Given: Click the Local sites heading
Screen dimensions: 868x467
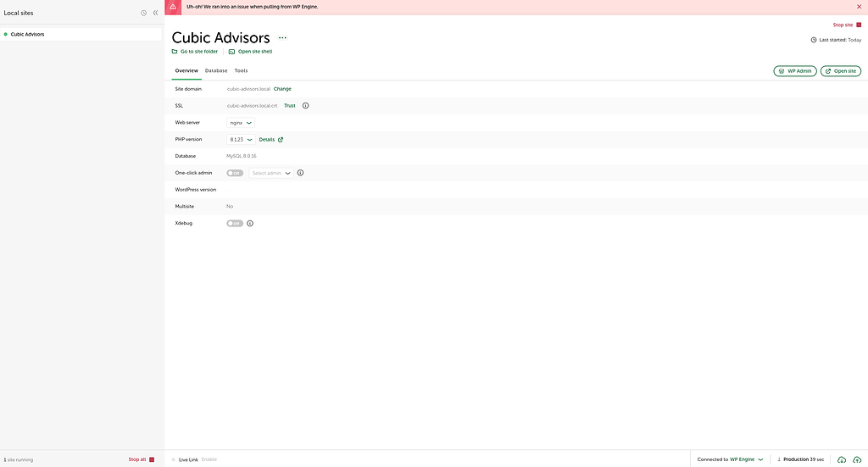Looking at the screenshot, I should tap(19, 13).
